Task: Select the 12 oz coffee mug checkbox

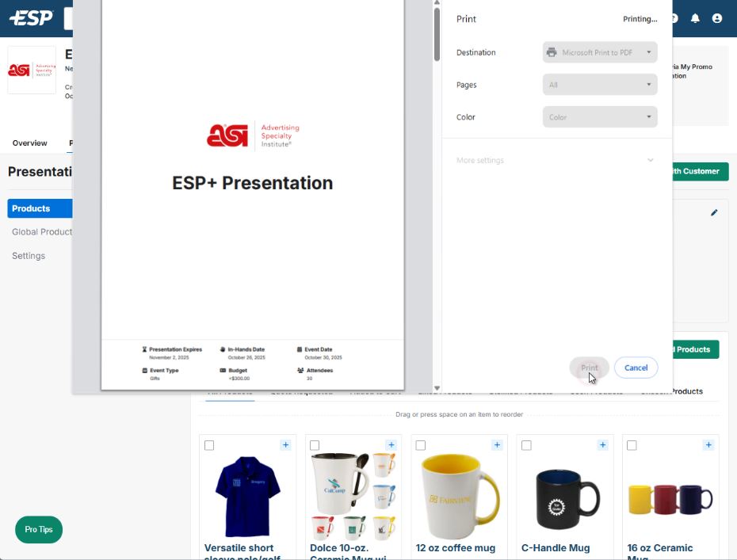Action: tap(421, 446)
